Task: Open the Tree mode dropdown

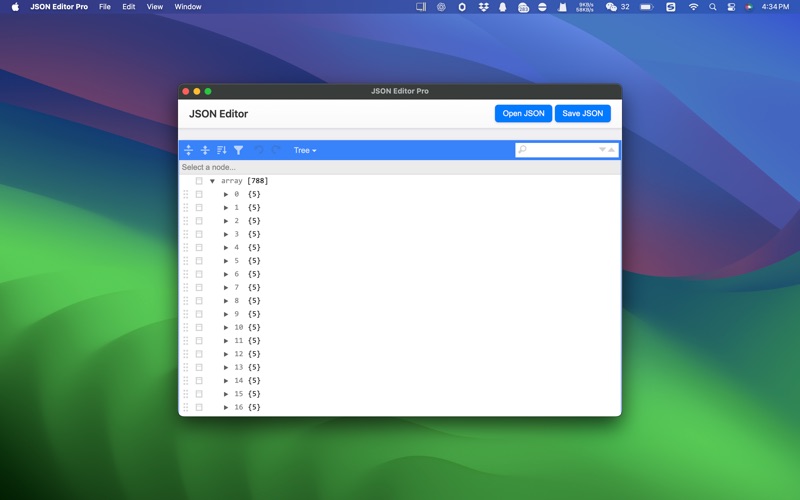Action: pos(305,150)
